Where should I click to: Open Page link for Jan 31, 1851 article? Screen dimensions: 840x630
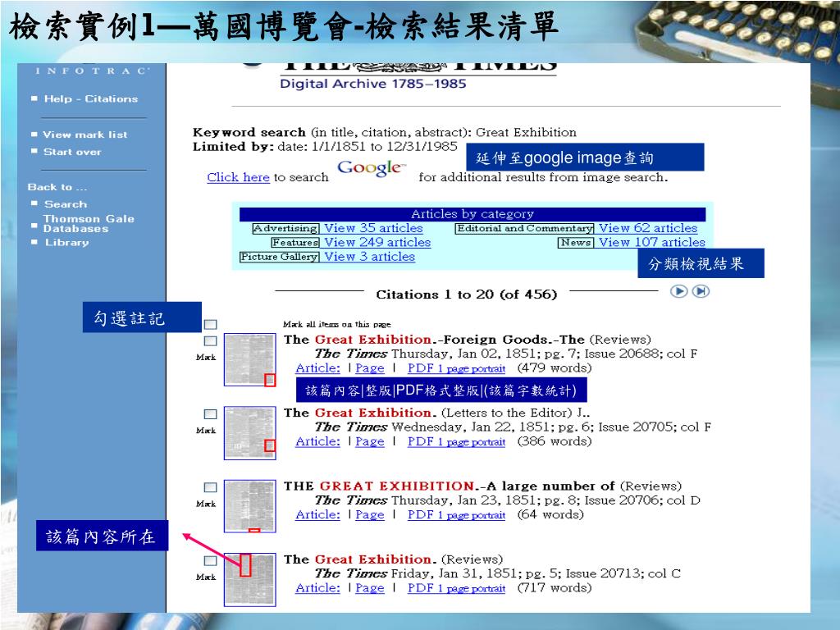pyautogui.click(x=370, y=588)
